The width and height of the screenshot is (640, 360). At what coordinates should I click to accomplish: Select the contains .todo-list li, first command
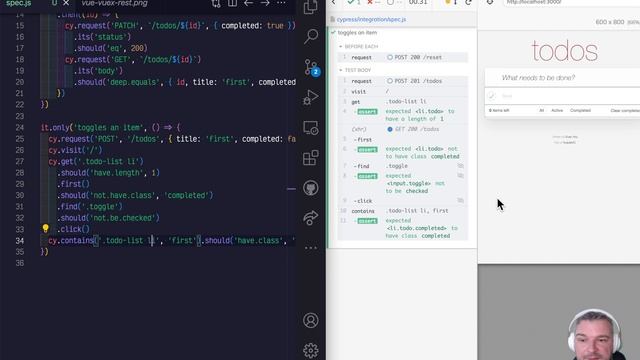point(402,211)
